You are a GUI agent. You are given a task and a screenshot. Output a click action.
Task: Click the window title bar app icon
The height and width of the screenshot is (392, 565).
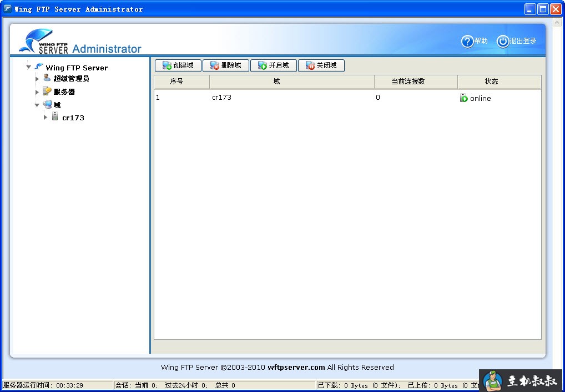click(7, 9)
